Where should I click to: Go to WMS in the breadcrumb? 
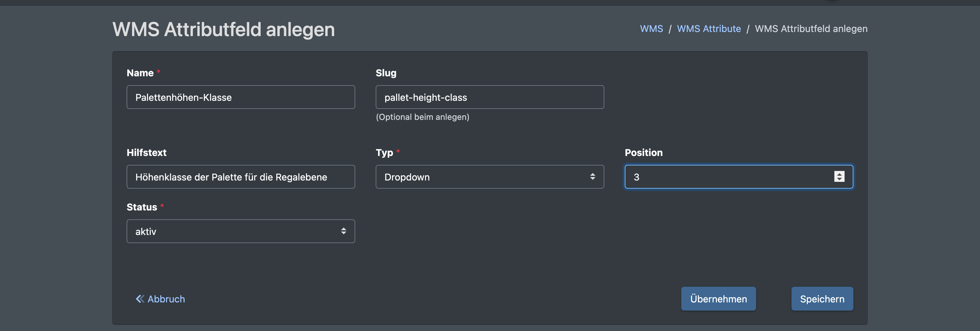coord(651,29)
